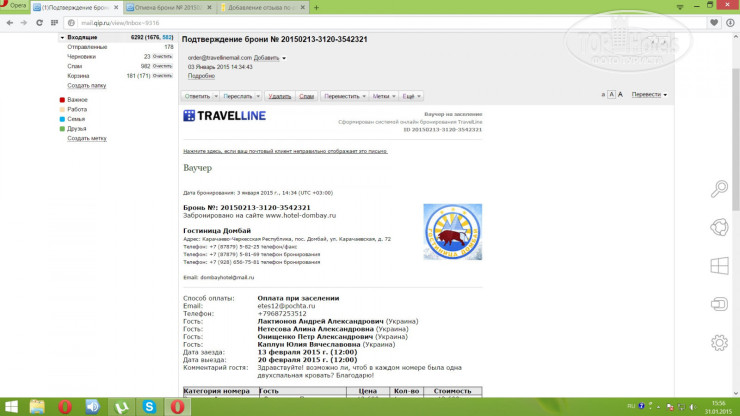The width and height of the screenshot is (740, 416).
Task: Open the Windows charms Search icon
Action: point(718,189)
